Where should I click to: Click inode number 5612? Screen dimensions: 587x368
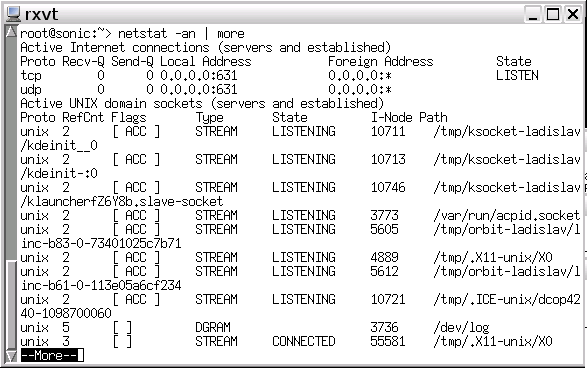[x=384, y=271]
